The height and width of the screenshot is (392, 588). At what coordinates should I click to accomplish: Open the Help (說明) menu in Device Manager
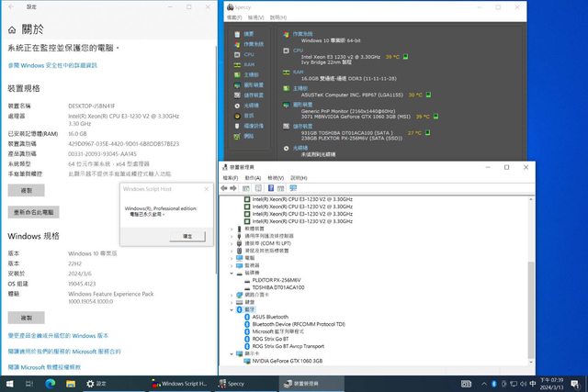coord(299,178)
